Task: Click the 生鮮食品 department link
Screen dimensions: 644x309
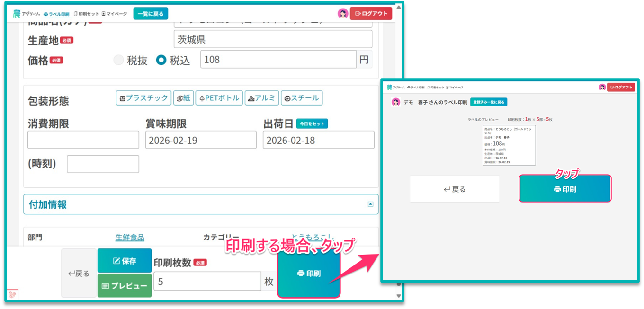Action: [x=130, y=238]
